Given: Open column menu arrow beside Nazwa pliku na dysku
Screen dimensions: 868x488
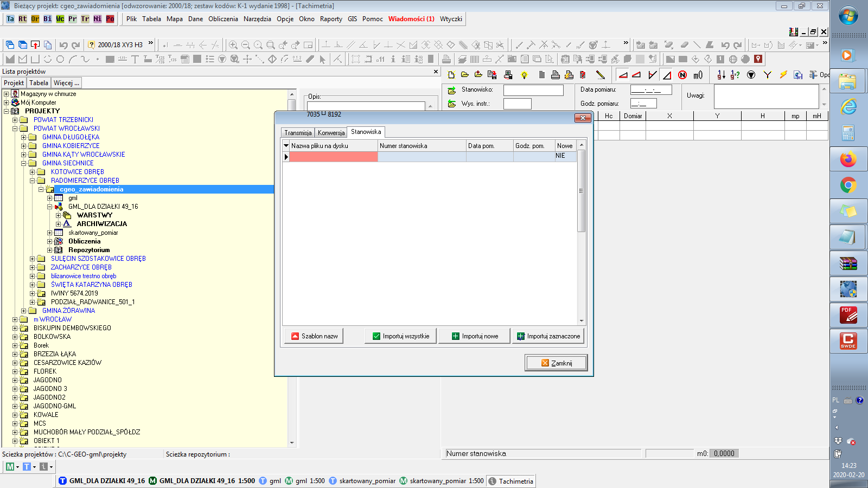Looking at the screenshot, I should pos(286,146).
